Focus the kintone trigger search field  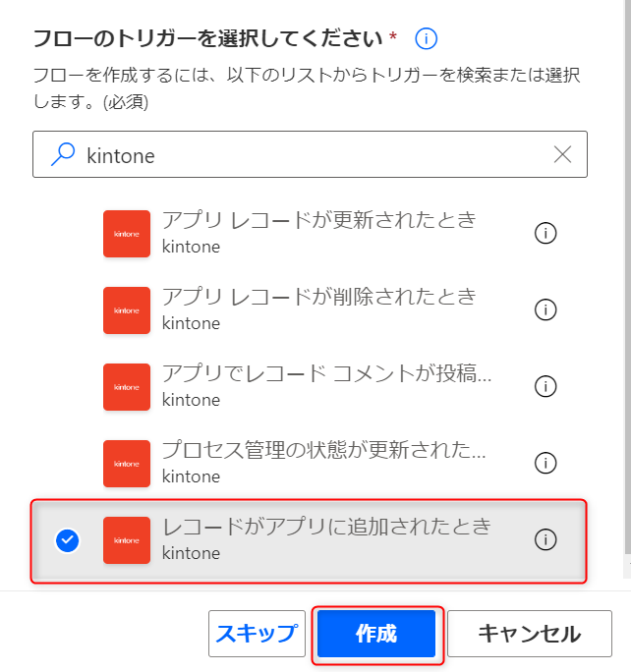pos(310,154)
